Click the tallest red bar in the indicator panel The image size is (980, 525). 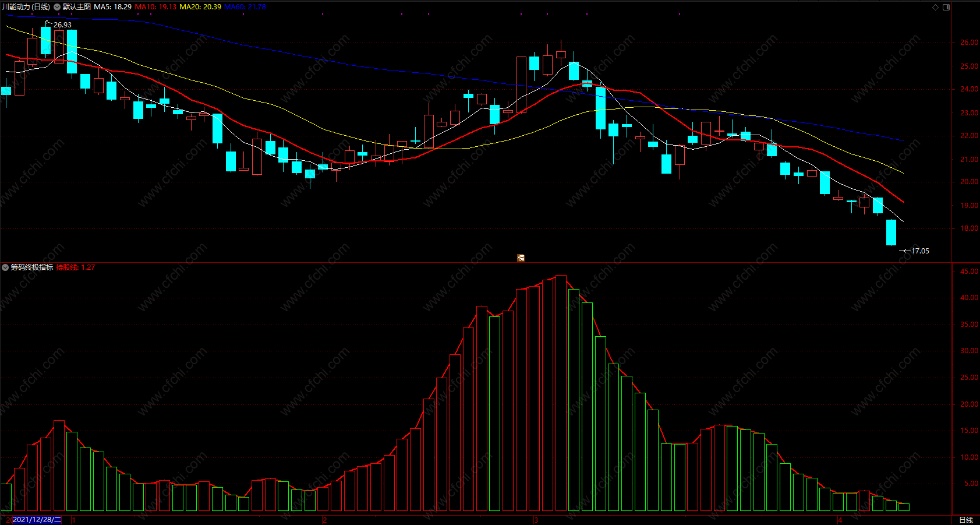pyautogui.click(x=561, y=393)
